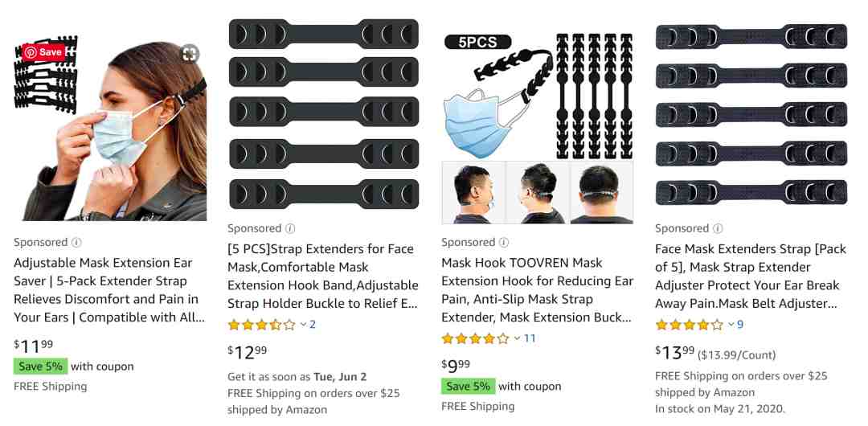Open Face Mask Extenders Strap Pack of 5 title

tap(751, 276)
